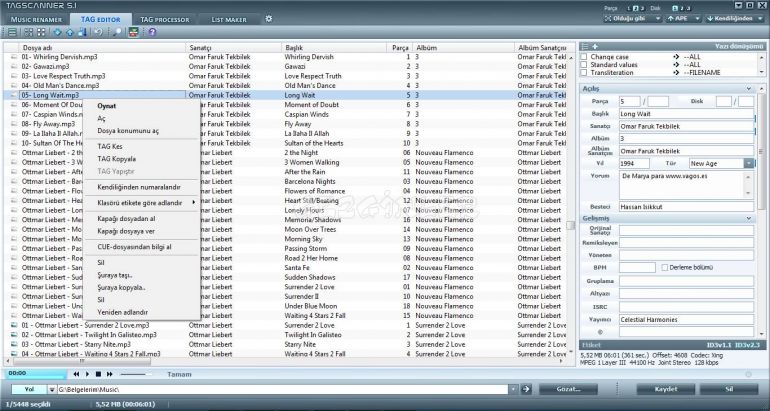Click the select-all grid icon in toolbar

click(29, 32)
